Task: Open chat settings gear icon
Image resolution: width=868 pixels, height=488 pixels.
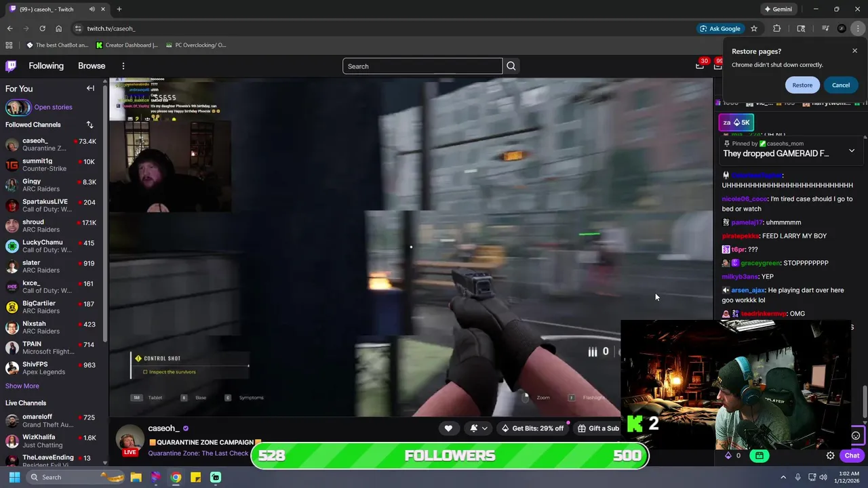Action: pyautogui.click(x=830, y=455)
